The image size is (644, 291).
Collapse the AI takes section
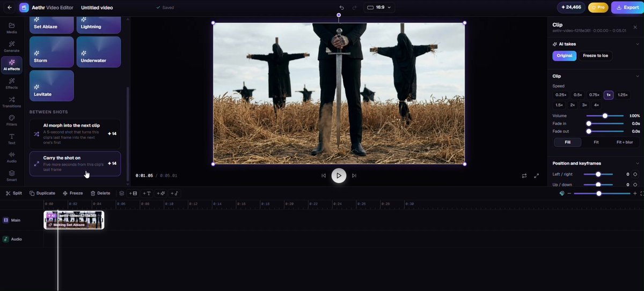[637, 44]
